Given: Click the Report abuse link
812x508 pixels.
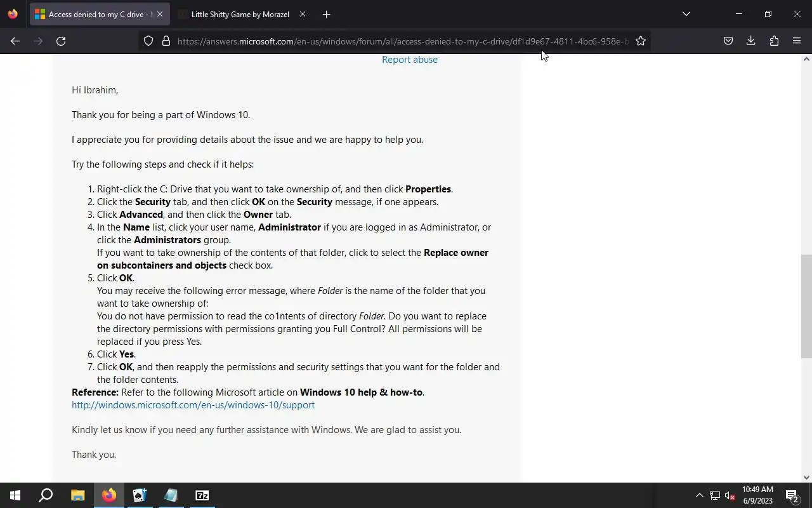Looking at the screenshot, I should click(410, 60).
